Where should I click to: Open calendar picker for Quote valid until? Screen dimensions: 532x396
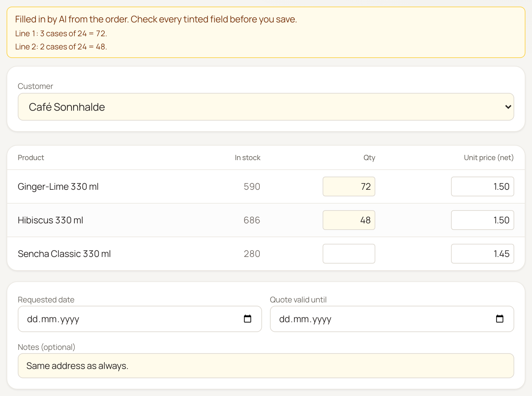click(x=500, y=319)
